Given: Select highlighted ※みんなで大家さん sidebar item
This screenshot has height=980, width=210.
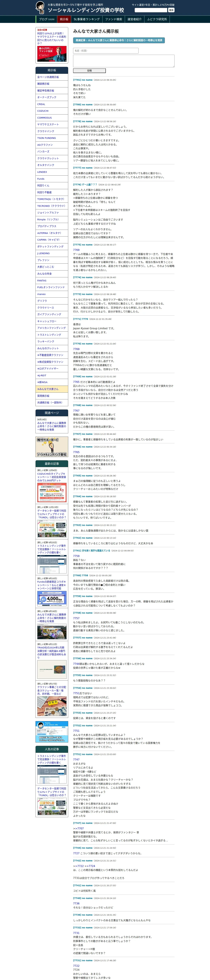Looking at the screenshot, I should pyautogui.click(x=52, y=389).
